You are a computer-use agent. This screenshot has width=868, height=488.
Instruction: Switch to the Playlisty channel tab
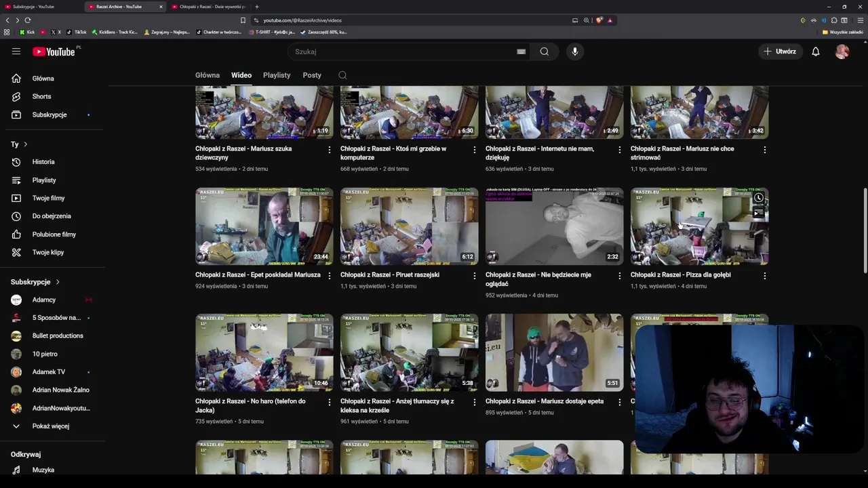click(277, 75)
